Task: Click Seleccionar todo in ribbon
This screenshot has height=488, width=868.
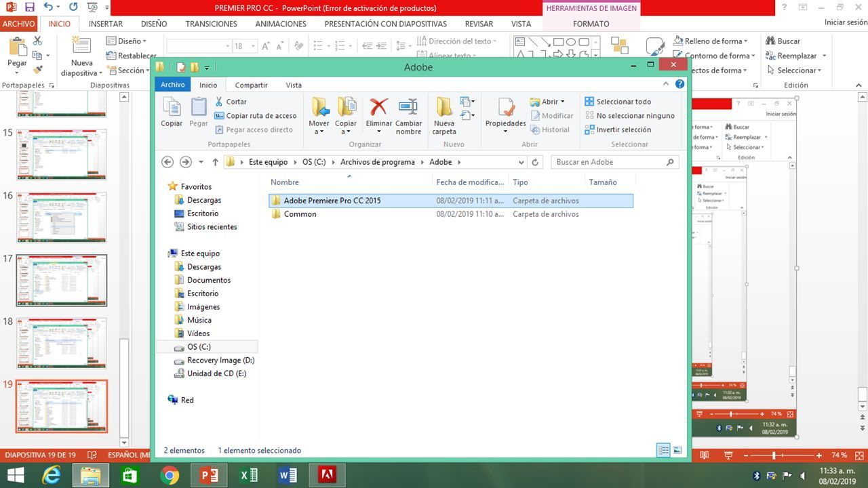Action: point(618,102)
